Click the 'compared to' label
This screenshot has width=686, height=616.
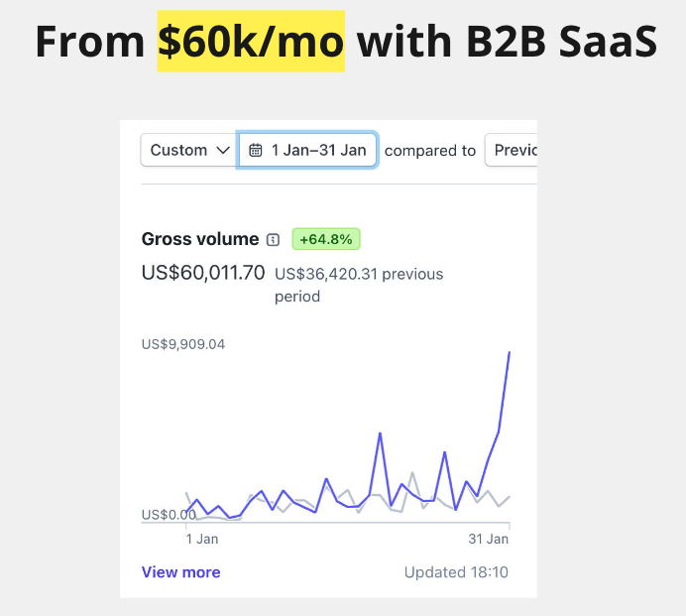430,151
